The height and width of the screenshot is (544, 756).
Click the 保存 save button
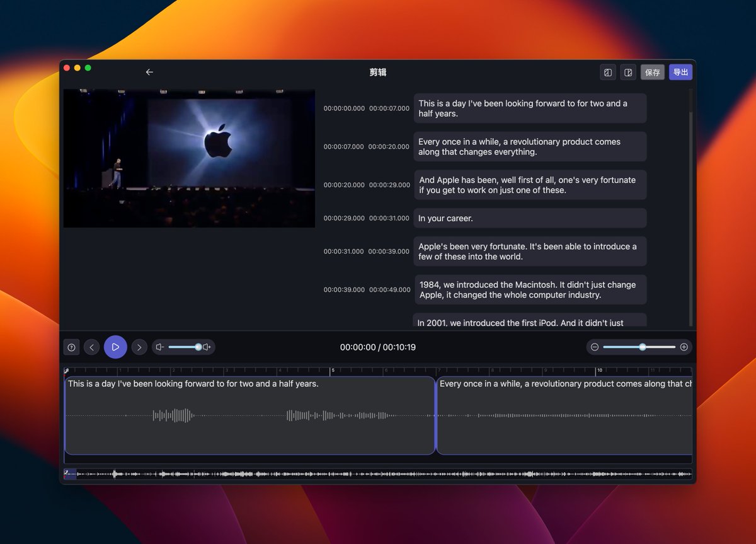[x=653, y=72]
